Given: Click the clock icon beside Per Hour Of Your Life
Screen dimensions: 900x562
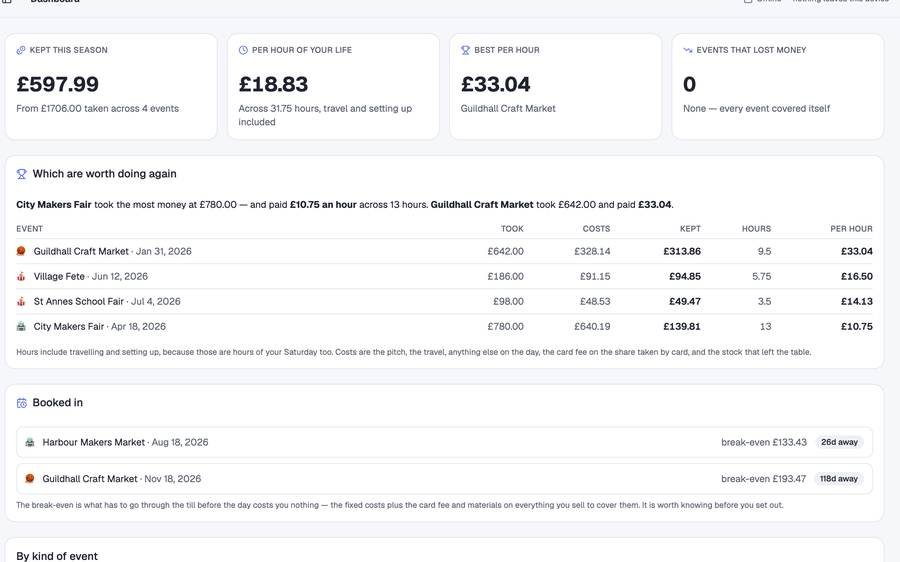Looking at the screenshot, I should (x=243, y=50).
